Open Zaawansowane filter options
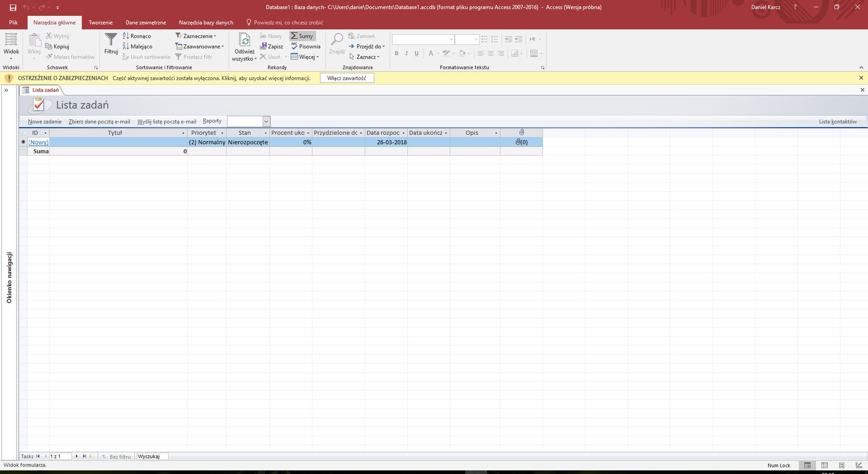Viewport: 868px width, 474px height. [199, 46]
